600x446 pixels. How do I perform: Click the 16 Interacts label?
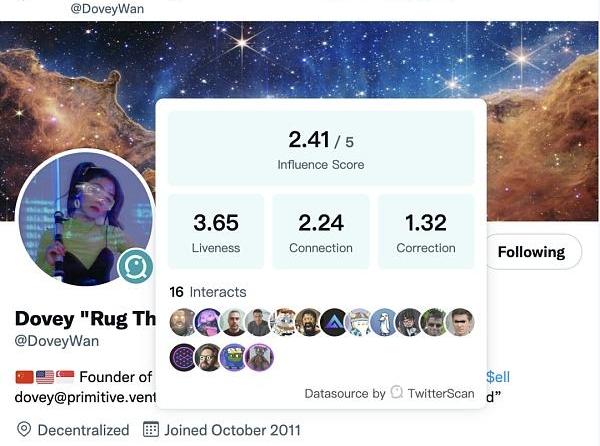click(x=208, y=292)
